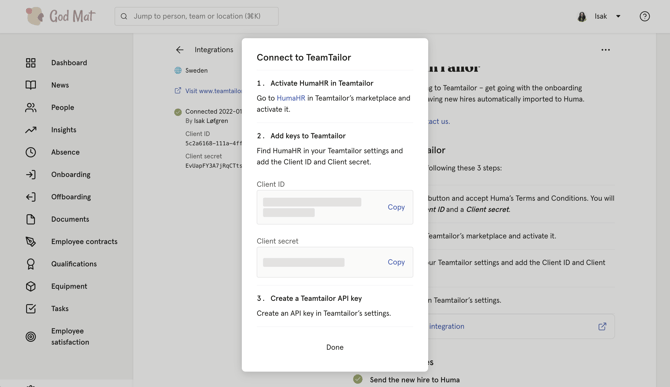This screenshot has width=670, height=387.
Task: Follow the HumaHR marketplace link
Action: [291, 98]
